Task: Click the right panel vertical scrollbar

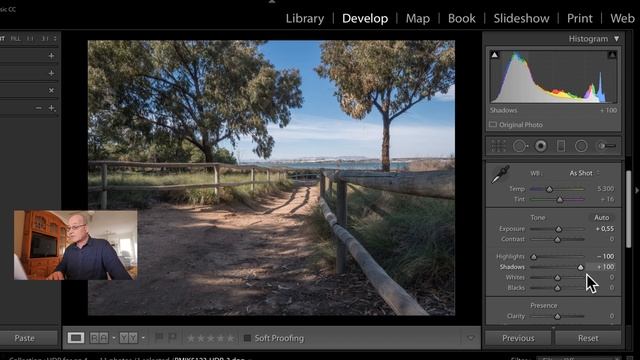Action: (x=629, y=209)
